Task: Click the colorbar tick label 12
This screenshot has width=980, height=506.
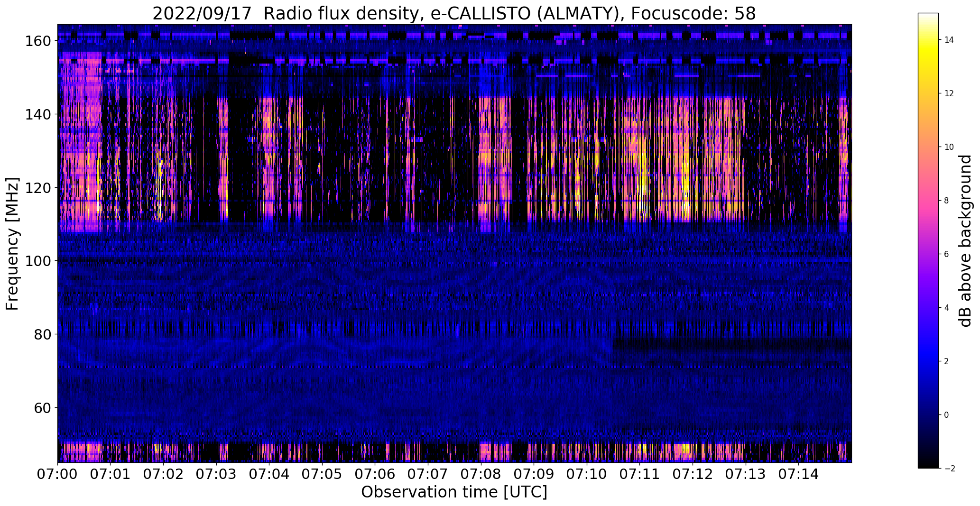Action: (949, 93)
